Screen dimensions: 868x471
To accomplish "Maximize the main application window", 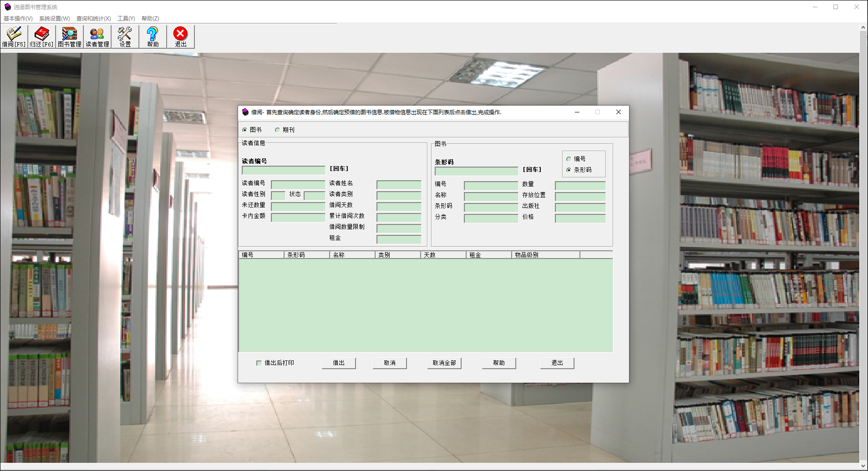I will [836, 7].
